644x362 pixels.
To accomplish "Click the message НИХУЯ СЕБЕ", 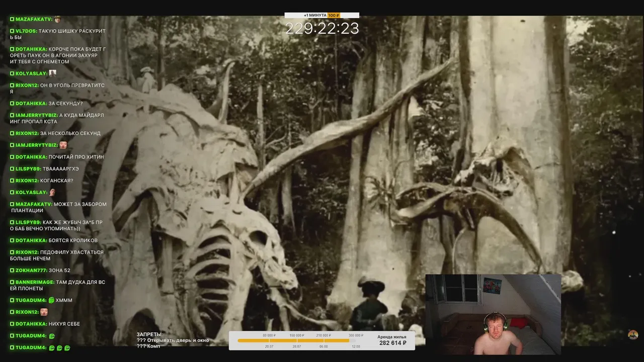I will click(64, 324).
